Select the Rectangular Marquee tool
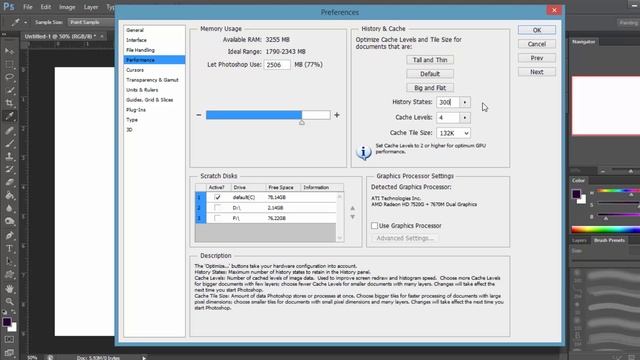 9,64
